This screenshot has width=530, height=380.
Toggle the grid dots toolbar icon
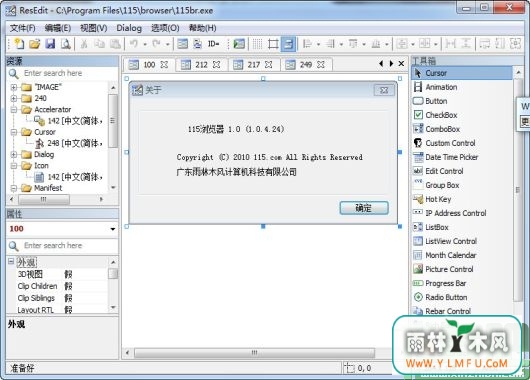[x=257, y=44]
